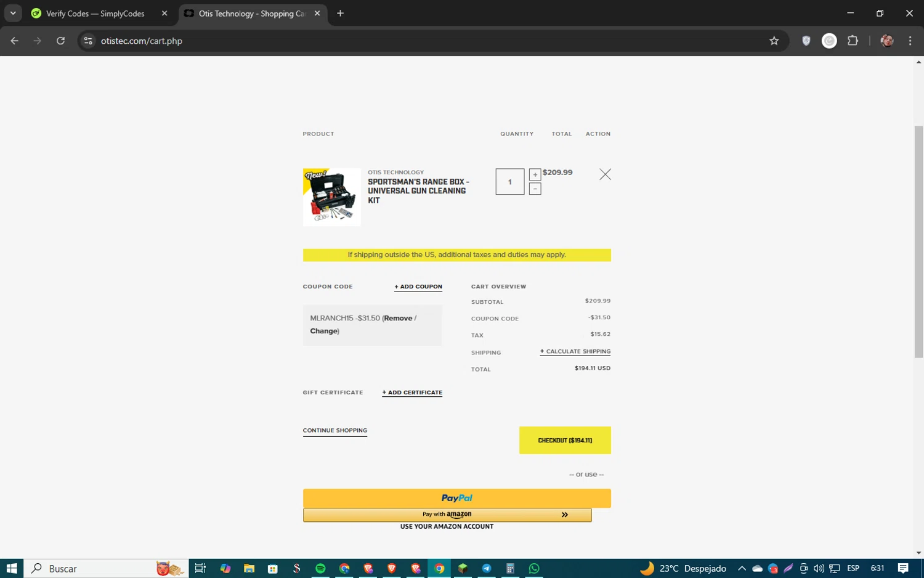This screenshot has height=578, width=924.
Task: Click the MLRANCH15 -$31.50 coupon text
Action: [345, 318]
